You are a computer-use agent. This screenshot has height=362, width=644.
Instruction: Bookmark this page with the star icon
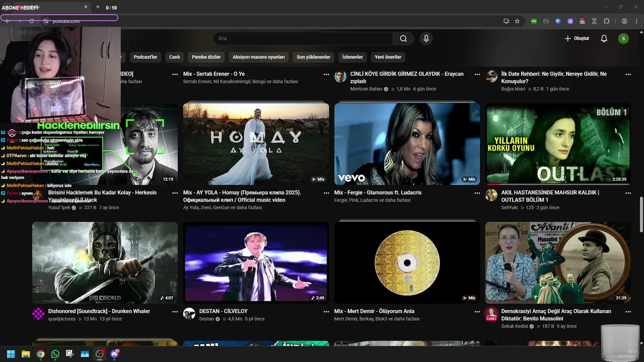click(x=517, y=21)
